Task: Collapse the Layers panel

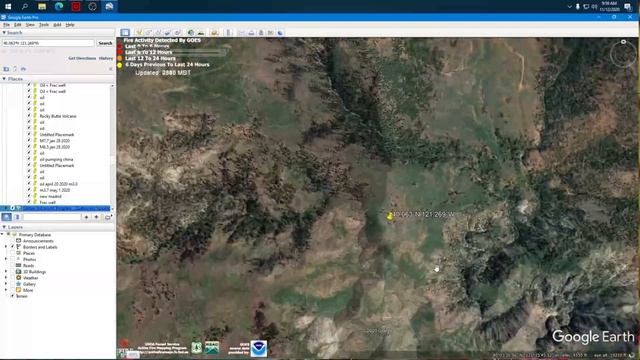Action: [x=4, y=227]
